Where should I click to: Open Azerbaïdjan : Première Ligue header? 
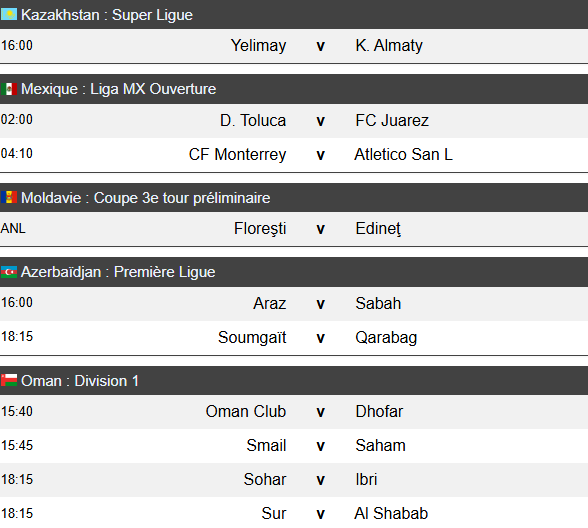click(x=294, y=272)
